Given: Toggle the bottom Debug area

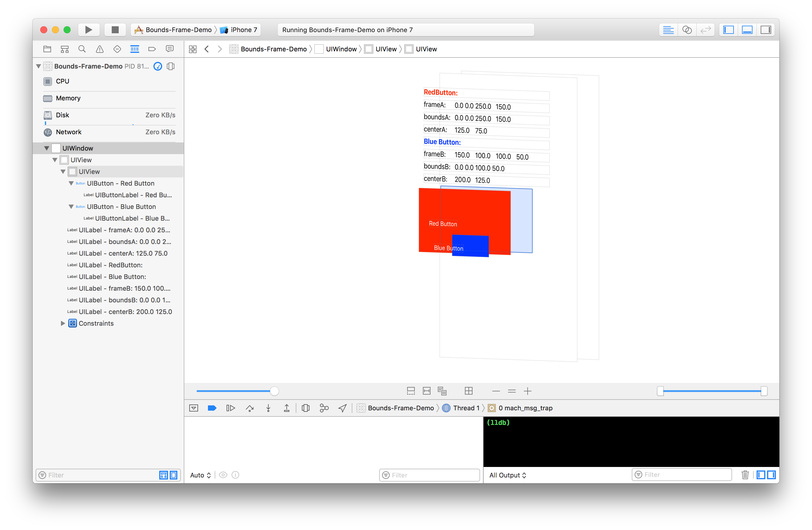Looking at the screenshot, I should point(747,30).
